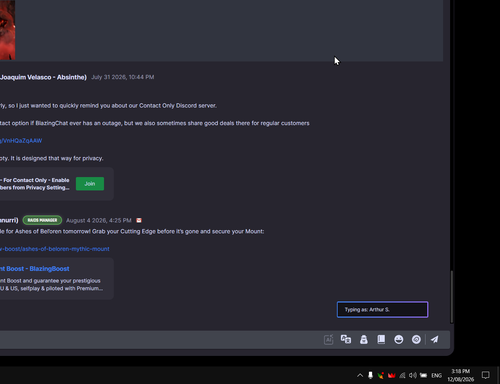Click the RAIDS MANAGER badge
Screen dimensions: 500x384
click(42, 220)
